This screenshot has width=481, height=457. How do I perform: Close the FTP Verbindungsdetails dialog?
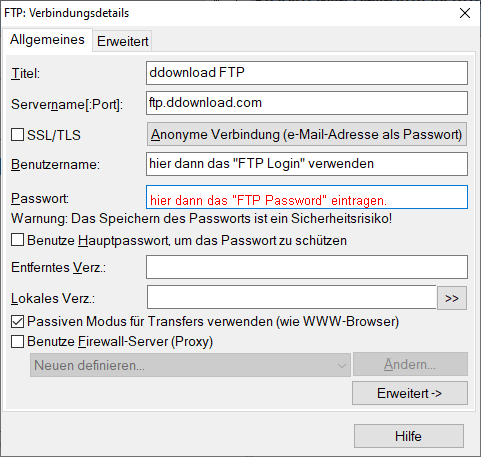pyautogui.click(x=465, y=13)
